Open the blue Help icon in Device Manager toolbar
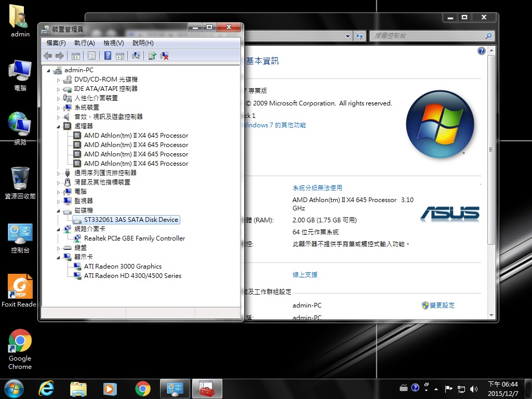 click(108, 56)
